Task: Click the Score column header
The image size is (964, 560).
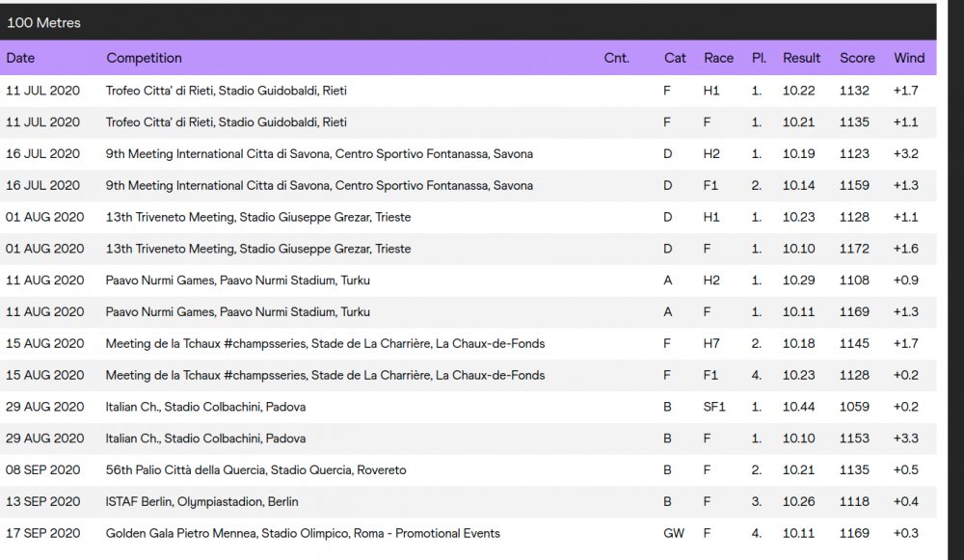Action: click(857, 58)
